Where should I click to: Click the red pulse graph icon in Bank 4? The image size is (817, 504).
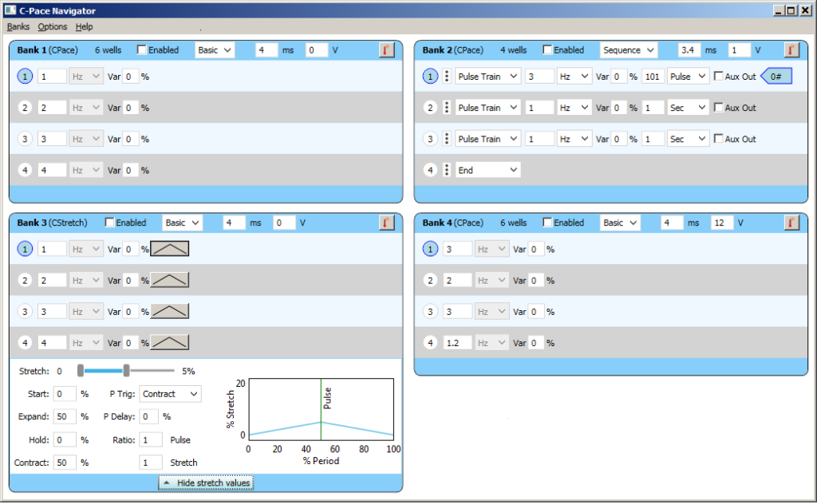791,222
